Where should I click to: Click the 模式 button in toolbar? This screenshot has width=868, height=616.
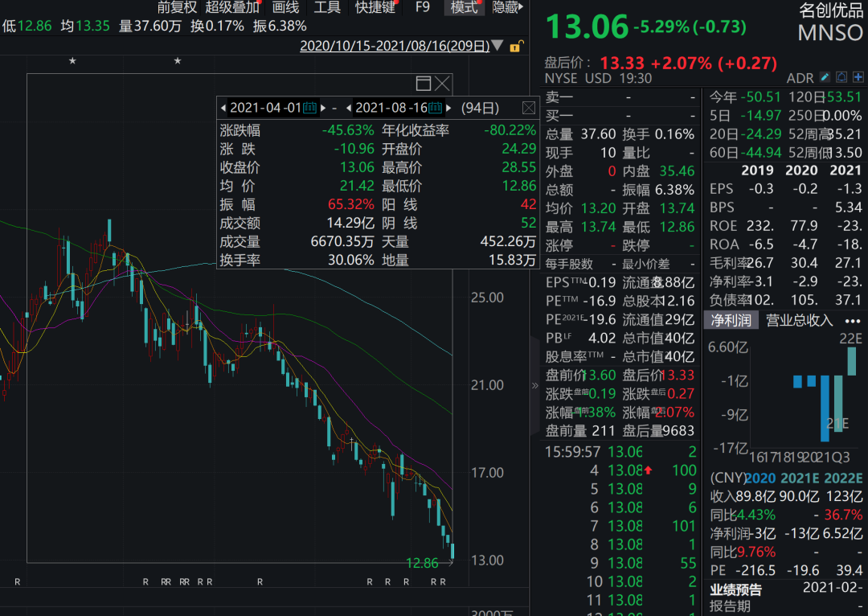(x=465, y=7)
